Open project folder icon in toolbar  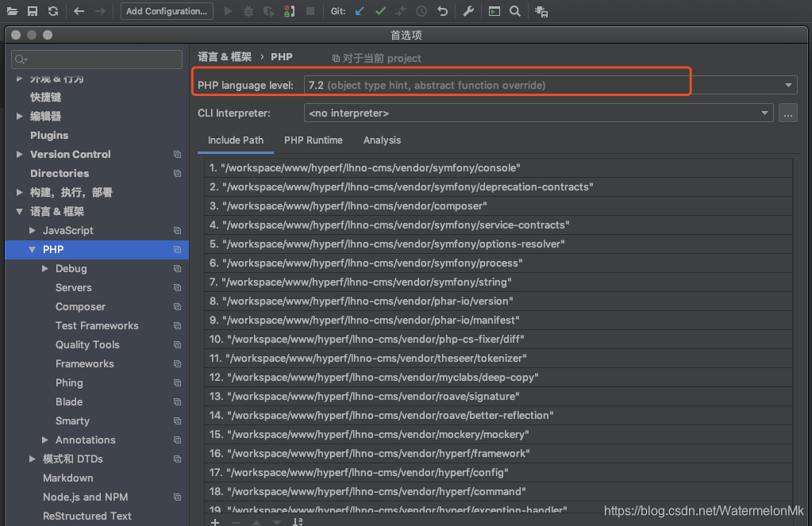pyautogui.click(x=12, y=11)
